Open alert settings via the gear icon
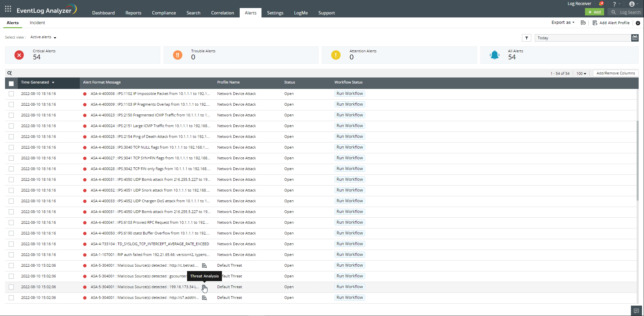This screenshot has height=316, width=644. pyautogui.click(x=638, y=23)
